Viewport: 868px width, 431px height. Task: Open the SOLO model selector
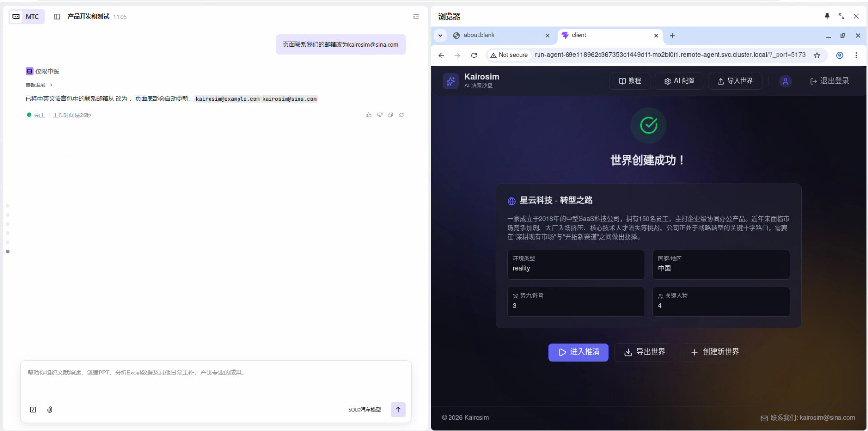click(x=364, y=410)
